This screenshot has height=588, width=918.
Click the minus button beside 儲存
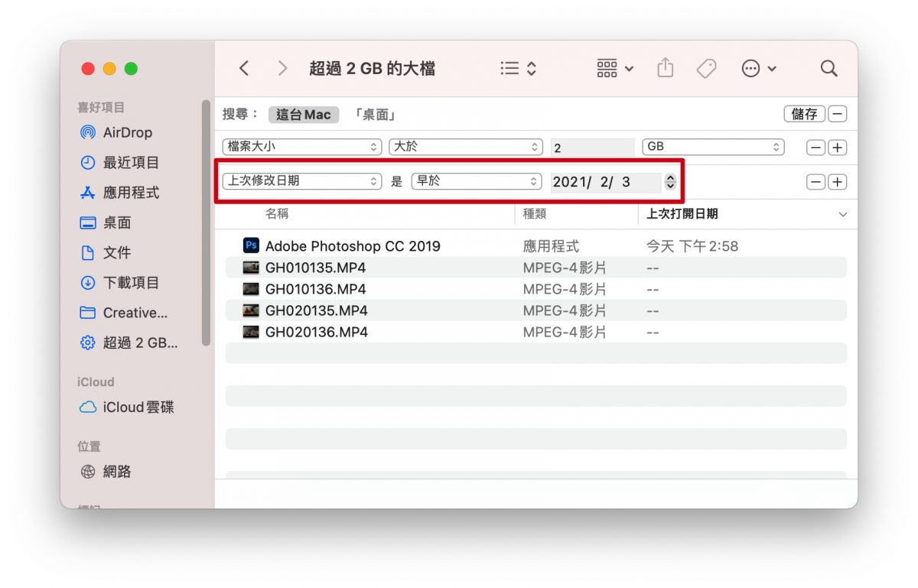pos(838,114)
